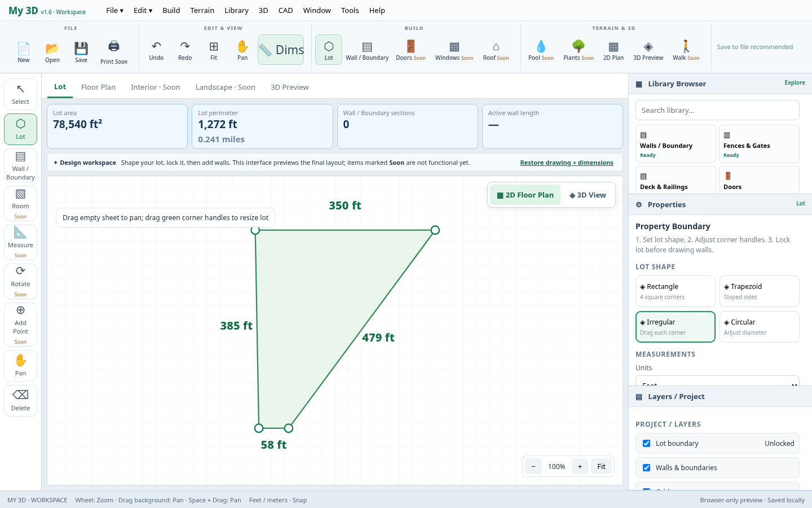Open the File dropdown menu
This screenshot has width=812, height=508.
click(x=114, y=10)
